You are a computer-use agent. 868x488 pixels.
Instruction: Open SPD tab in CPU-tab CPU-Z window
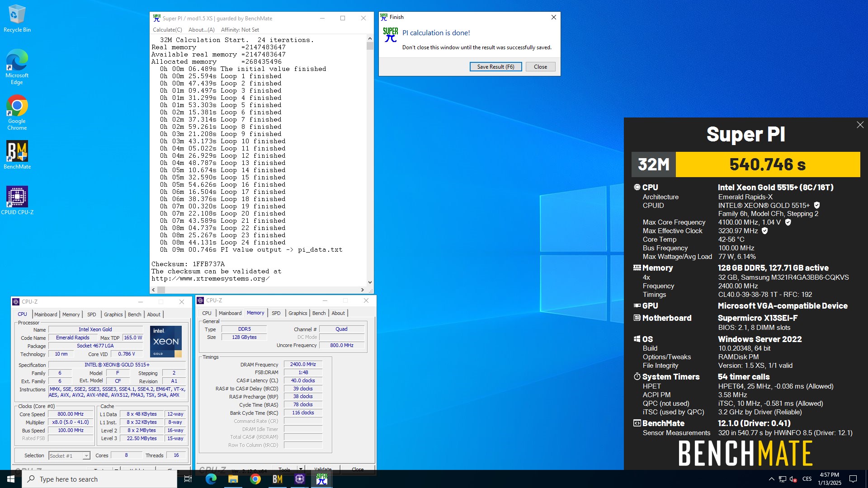92,314
